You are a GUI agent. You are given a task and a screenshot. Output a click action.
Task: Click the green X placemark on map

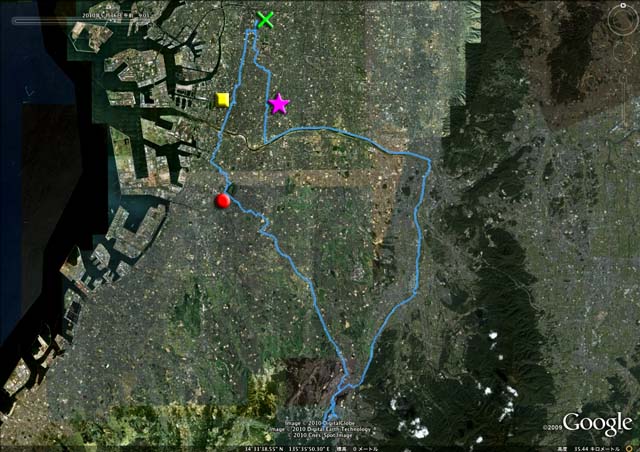265,20
